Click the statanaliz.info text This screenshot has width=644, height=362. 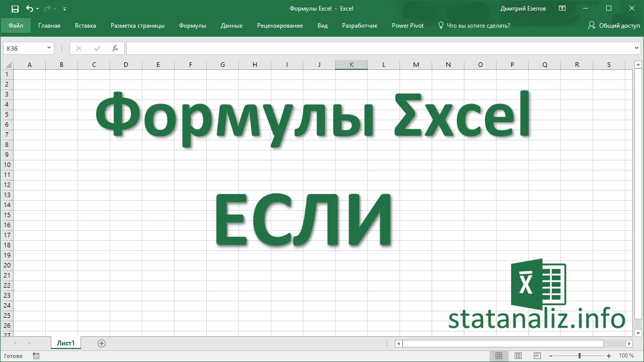pos(537,318)
